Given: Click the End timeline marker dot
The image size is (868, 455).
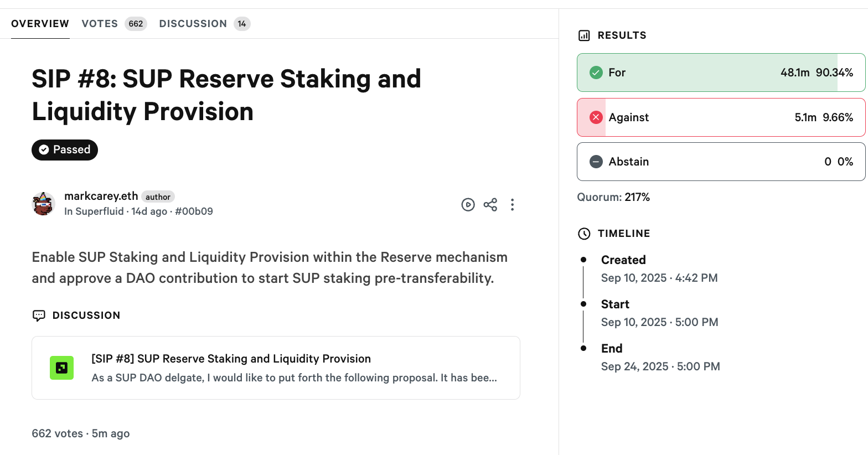Looking at the screenshot, I should point(583,348).
